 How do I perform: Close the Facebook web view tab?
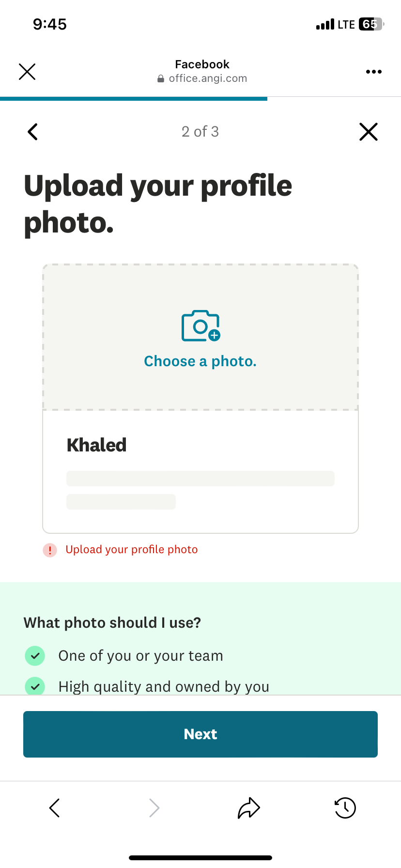[x=27, y=71]
